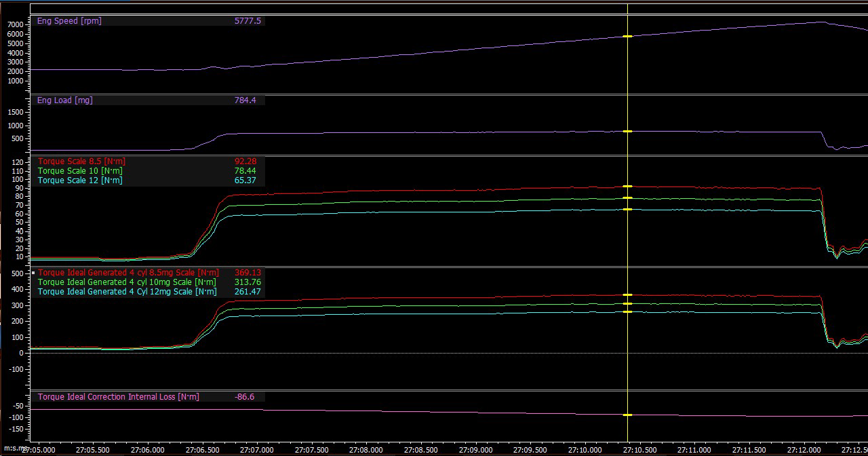Click the cursor marker on the Torque Scale 8.5 trace
This screenshot has height=456, width=868.
627,186
